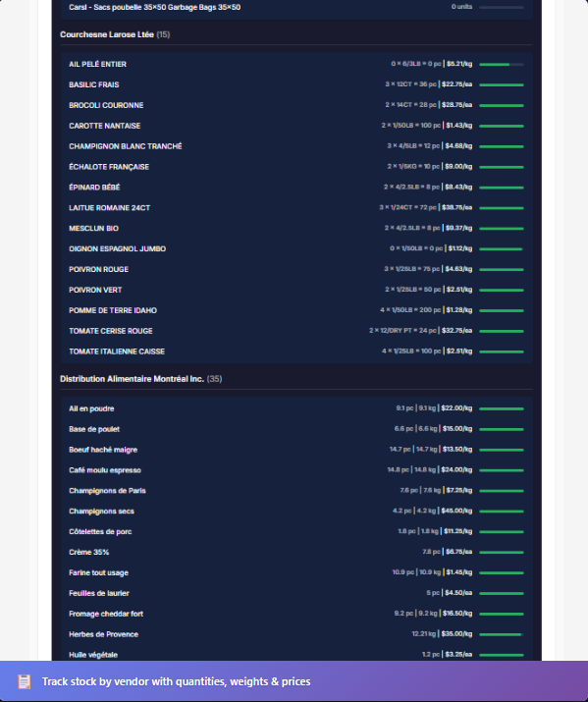Select the POIVRON VERT row
Screen dimensions: 588x702
(x=296, y=290)
